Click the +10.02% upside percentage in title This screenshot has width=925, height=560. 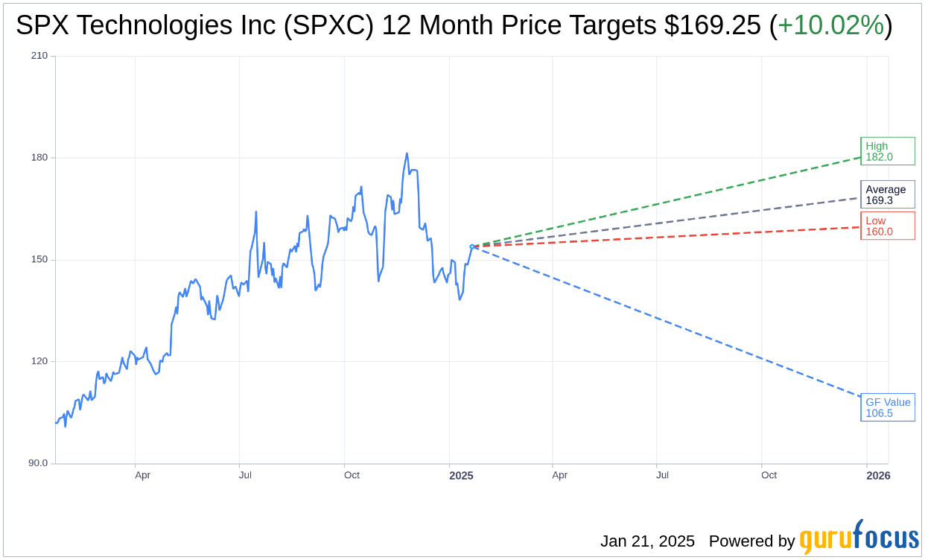pyautogui.click(x=830, y=26)
